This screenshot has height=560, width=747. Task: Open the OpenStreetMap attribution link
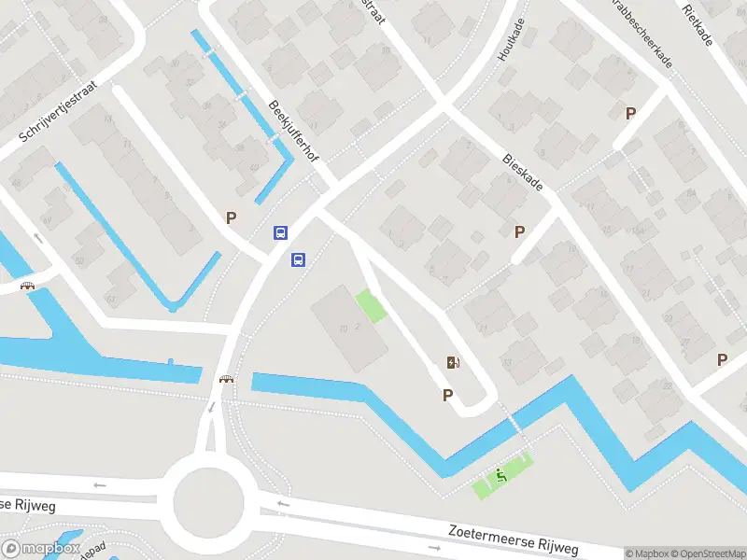[x=709, y=553]
